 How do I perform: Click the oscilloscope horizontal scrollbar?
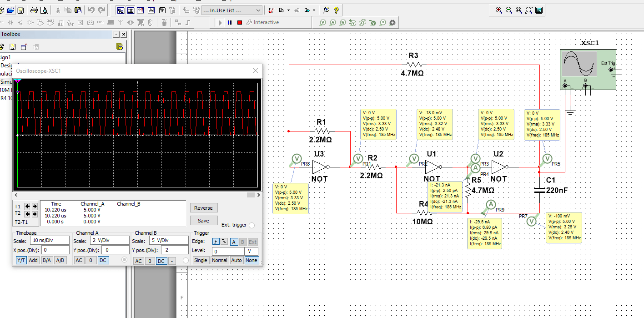tap(136, 195)
